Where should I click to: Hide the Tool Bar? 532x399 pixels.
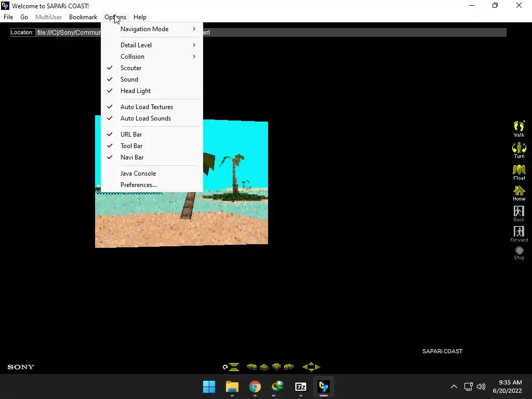tap(152, 146)
